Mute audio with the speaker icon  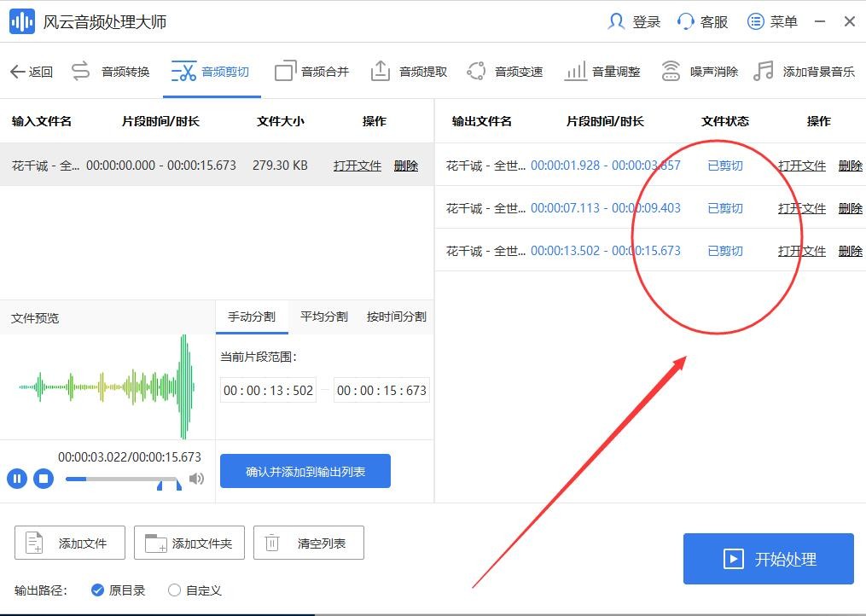[x=196, y=479]
